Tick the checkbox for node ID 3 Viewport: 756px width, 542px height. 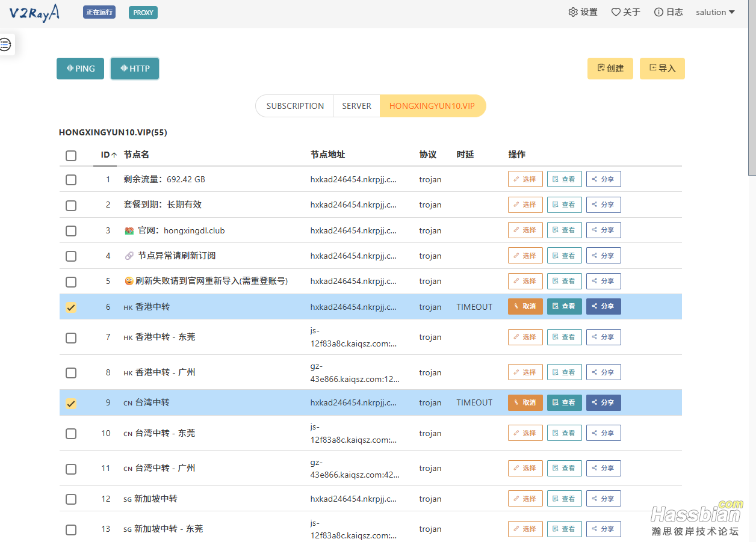(71, 231)
